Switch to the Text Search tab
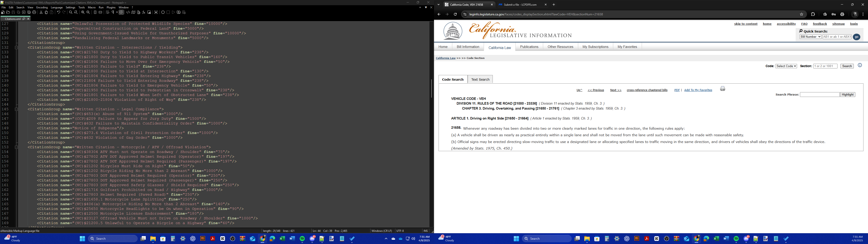 [480, 80]
